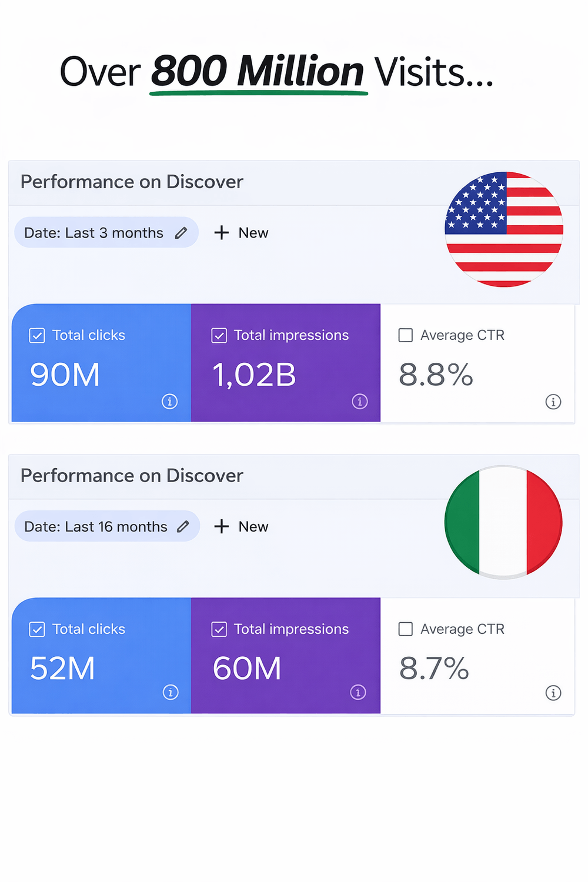Click info icon in the 90M clicks card
This screenshot has width=588, height=882.
(x=170, y=402)
